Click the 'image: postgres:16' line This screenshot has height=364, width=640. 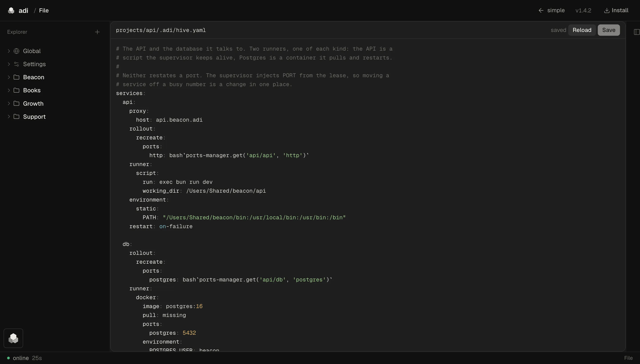(x=172, y=306)
